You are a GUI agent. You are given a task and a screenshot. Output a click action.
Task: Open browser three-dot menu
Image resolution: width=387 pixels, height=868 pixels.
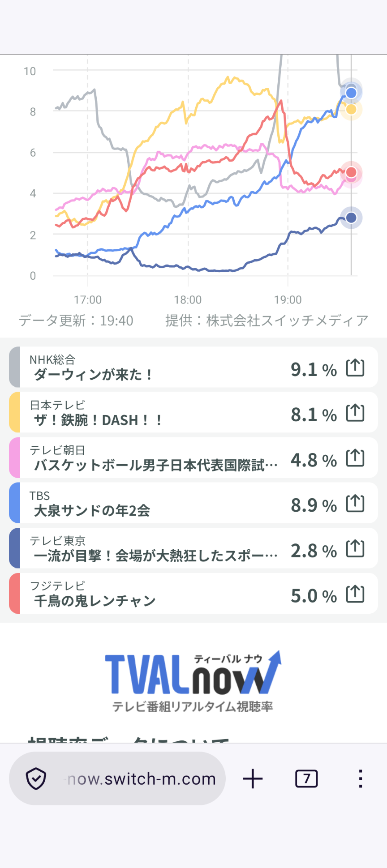click(x=360, y=778)
